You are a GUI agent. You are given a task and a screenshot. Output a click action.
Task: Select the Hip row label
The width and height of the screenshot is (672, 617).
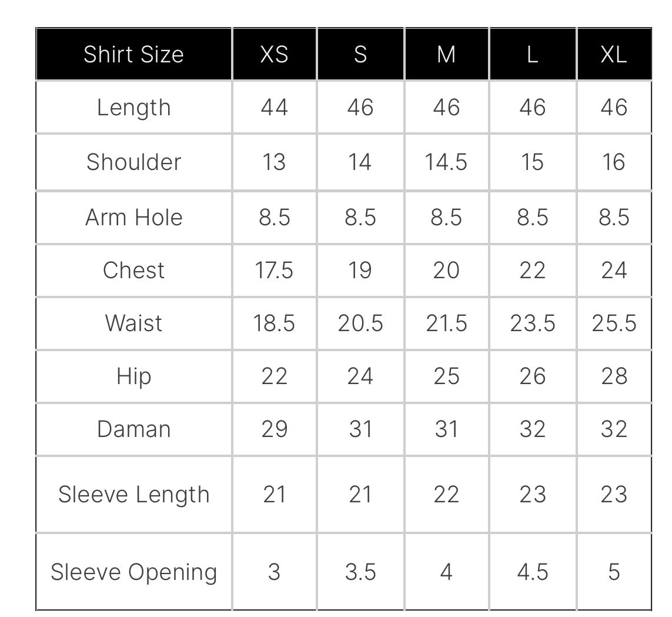click(133, 376)
